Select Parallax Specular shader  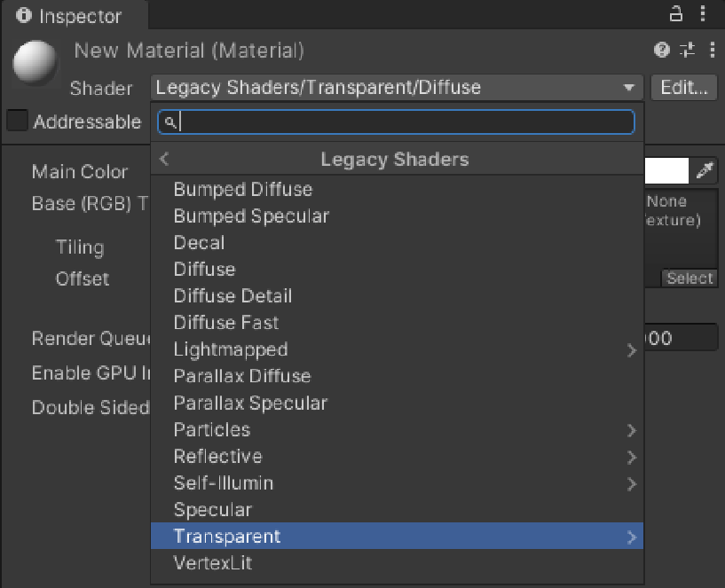click(x=397, y=403)
